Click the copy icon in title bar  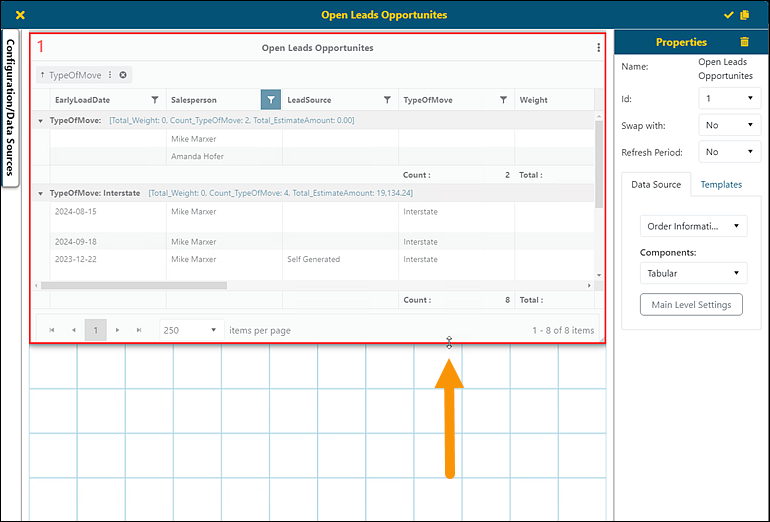(x=744, y=15)
